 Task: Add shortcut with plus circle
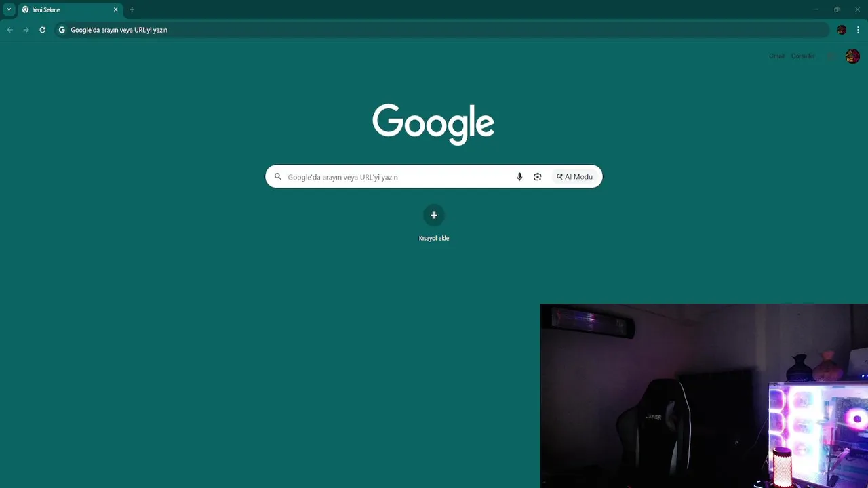434,216
